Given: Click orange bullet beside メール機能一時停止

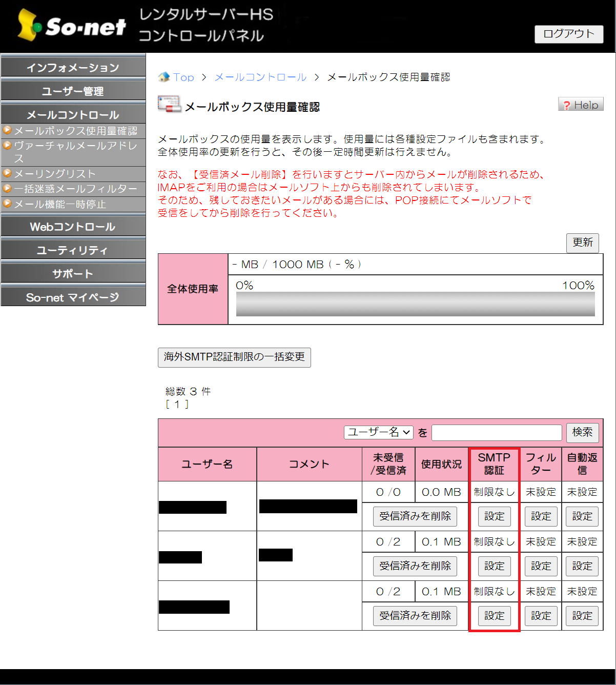Looking at the screenshot, I should pos(7,204).
